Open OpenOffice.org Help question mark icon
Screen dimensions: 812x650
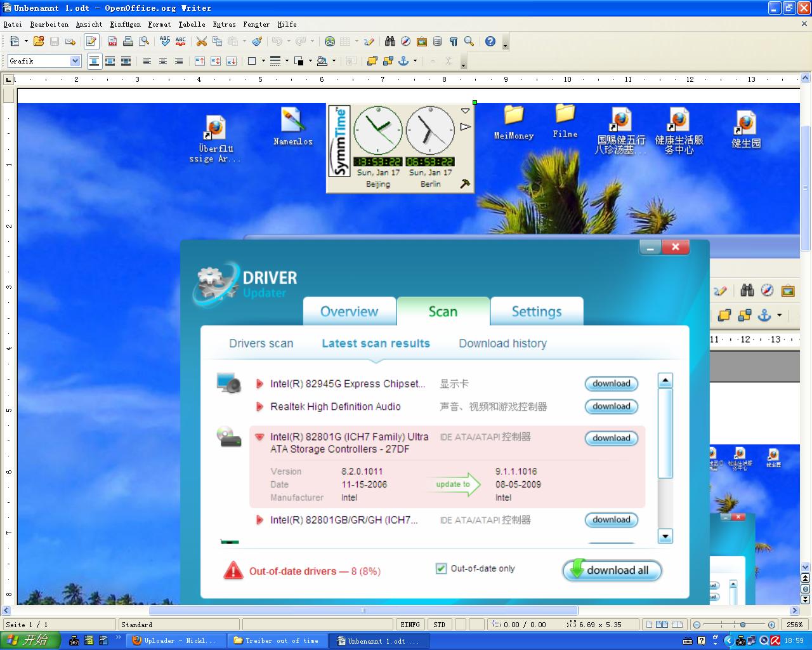coord(490,41)
